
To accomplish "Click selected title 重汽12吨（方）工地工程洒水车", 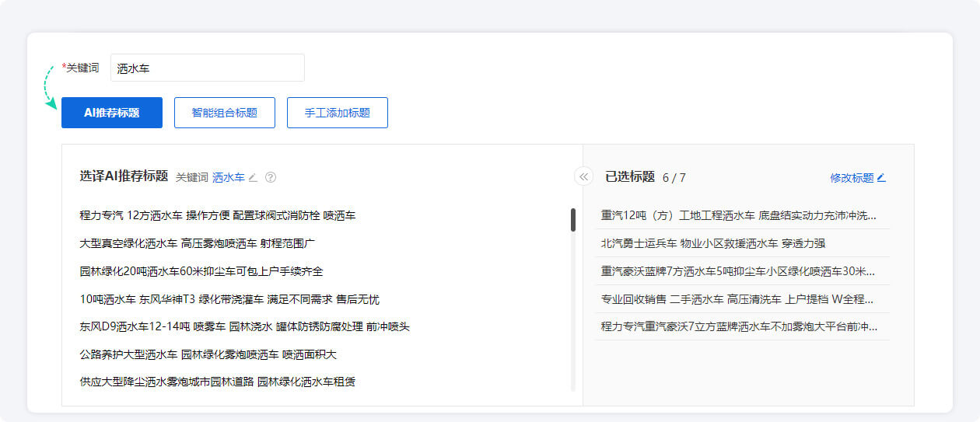I will [x=738, y=215].
